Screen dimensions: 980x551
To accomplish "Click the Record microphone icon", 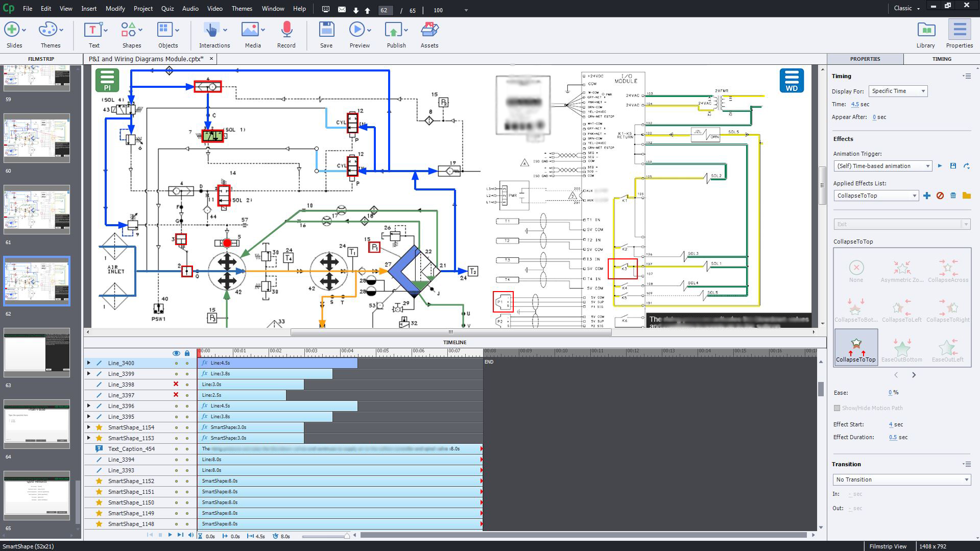I will pos(286,34).
